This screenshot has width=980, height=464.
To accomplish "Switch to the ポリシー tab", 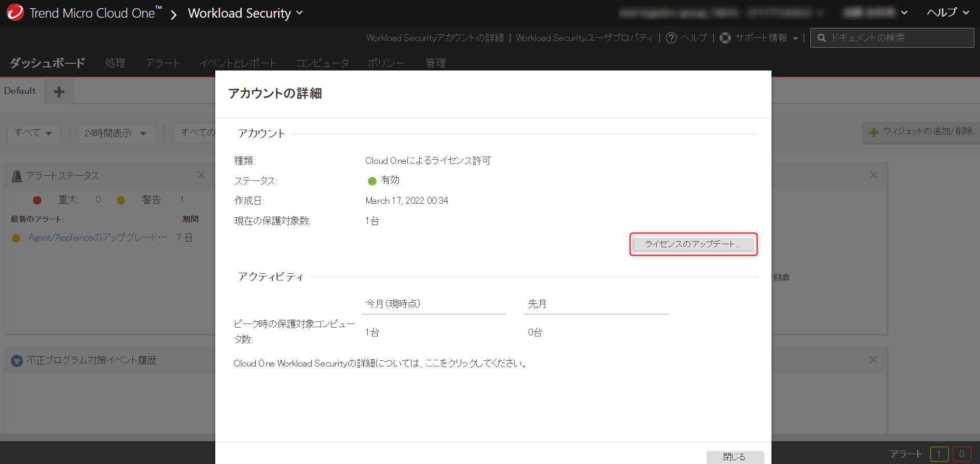I will pos(386,63).
